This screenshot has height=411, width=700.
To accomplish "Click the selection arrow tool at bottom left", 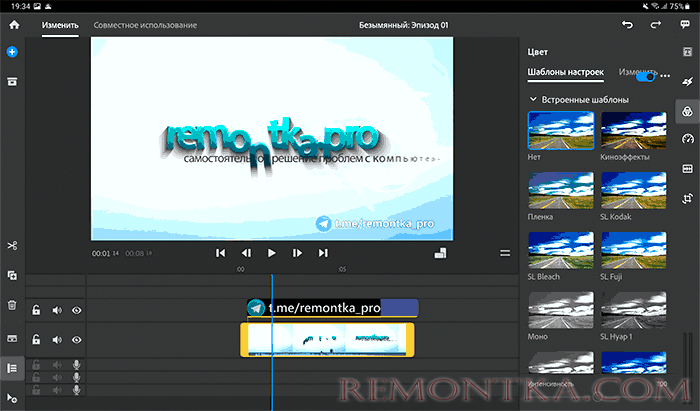I will point(12,398).
